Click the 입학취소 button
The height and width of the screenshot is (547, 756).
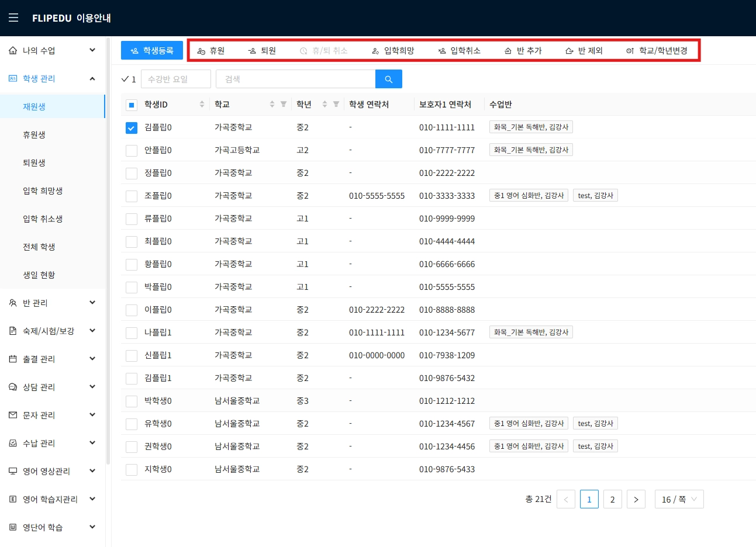(x=460, y=51)
